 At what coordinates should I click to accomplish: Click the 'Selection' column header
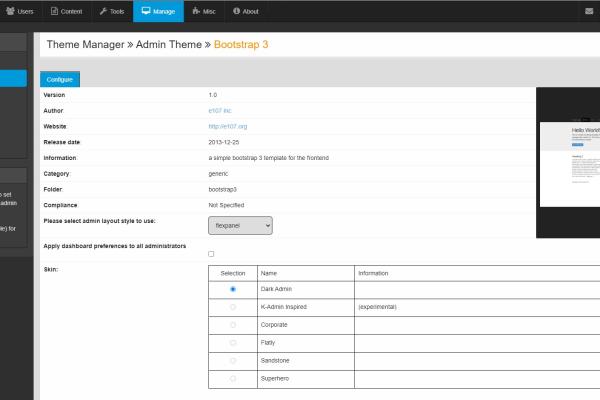[233, 273]
